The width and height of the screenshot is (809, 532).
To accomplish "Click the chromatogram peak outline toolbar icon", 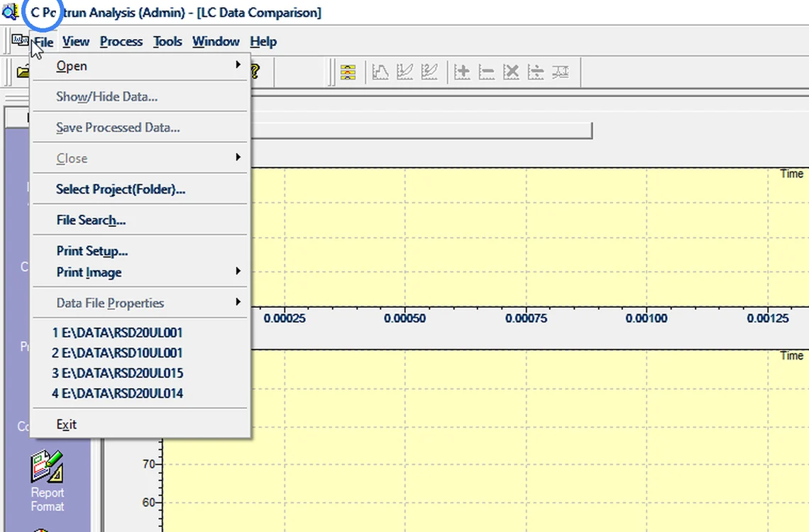I will tap(380, 72).
